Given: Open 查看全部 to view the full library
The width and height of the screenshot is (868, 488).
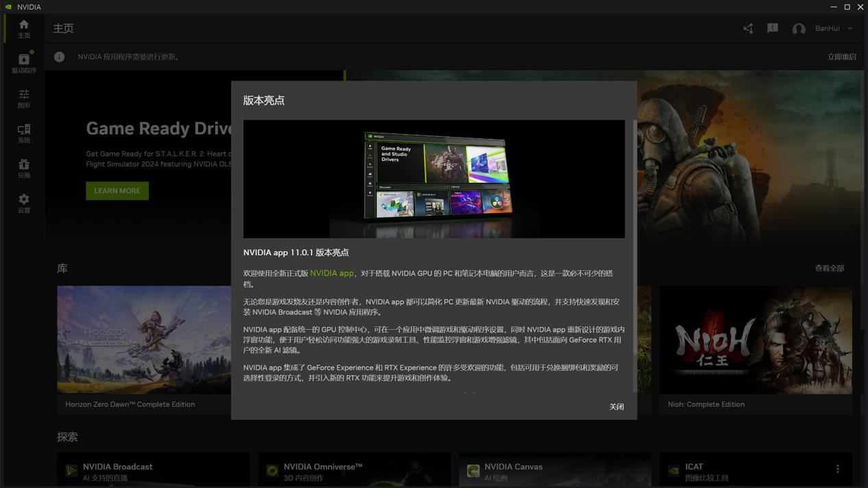Looking at the screenshot, I should point(830,268).
